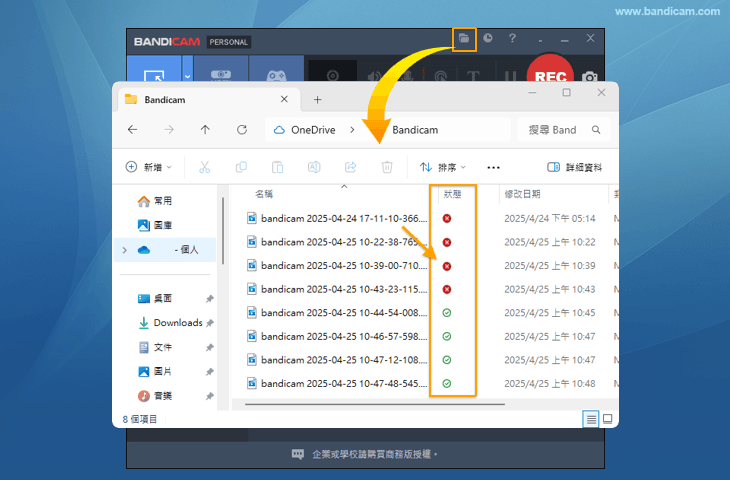Click the navigation pane vertical scrollbar
The image size is (730, 480).
pos(223,231)
